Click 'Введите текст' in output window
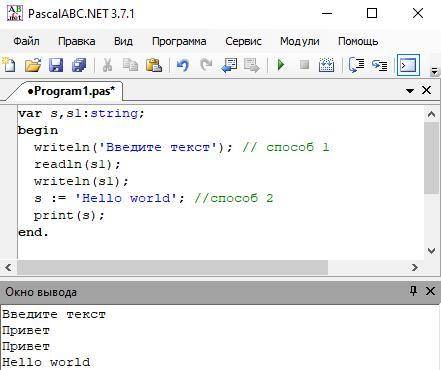Viewport: 441px width, 370px height. (54, 314)
